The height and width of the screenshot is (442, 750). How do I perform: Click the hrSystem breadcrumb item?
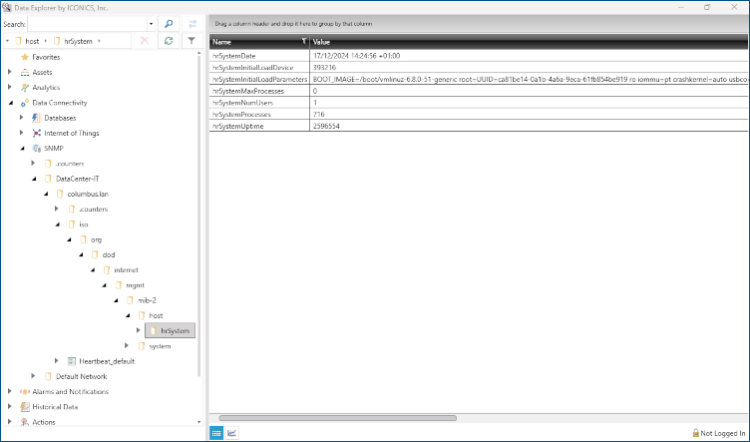pos(78,42)
